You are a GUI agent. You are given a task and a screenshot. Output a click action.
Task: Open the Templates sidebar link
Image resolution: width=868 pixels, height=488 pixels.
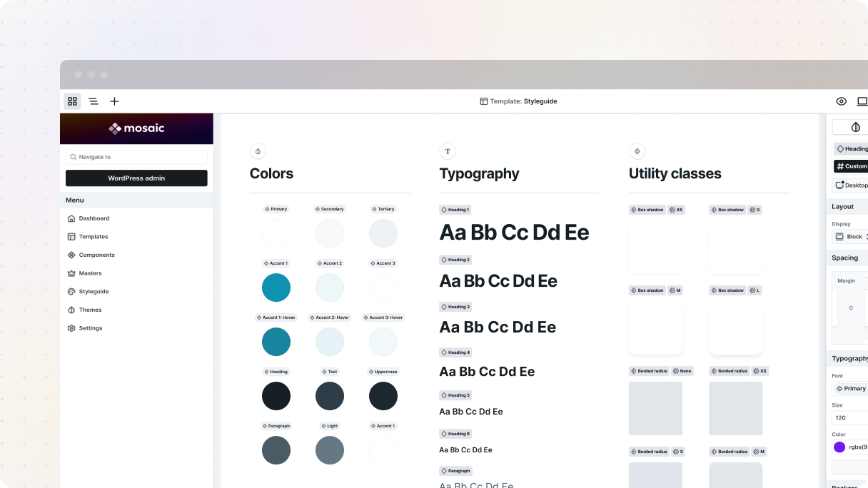pyautogui.click(x=94, y=236)
